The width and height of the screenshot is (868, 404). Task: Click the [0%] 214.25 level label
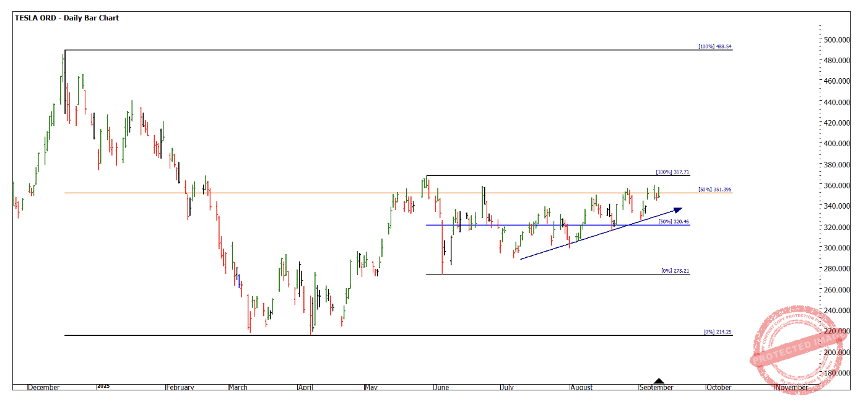[718, 332]
